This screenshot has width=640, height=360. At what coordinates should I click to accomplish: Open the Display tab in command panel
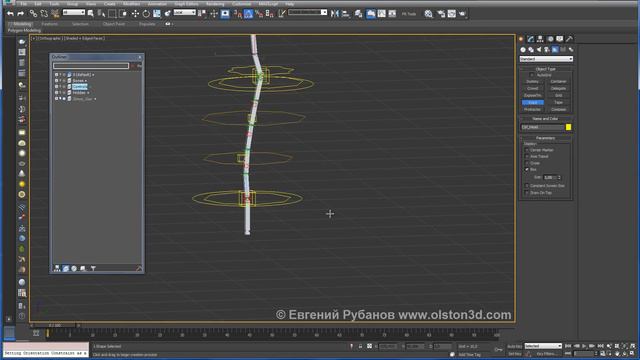point(560,39)
